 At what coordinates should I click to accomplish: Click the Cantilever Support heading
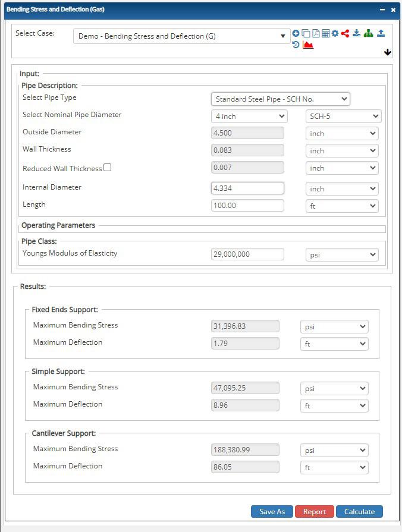(64, 433)
